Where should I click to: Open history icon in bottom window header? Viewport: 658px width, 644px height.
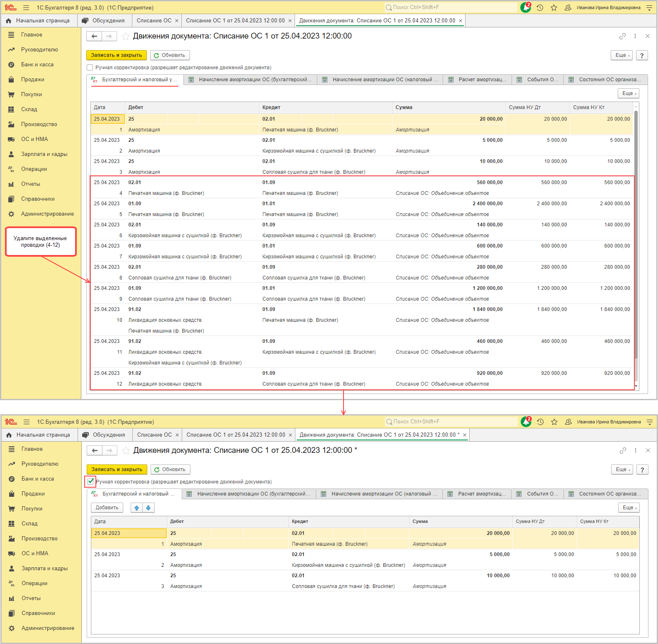540,422
